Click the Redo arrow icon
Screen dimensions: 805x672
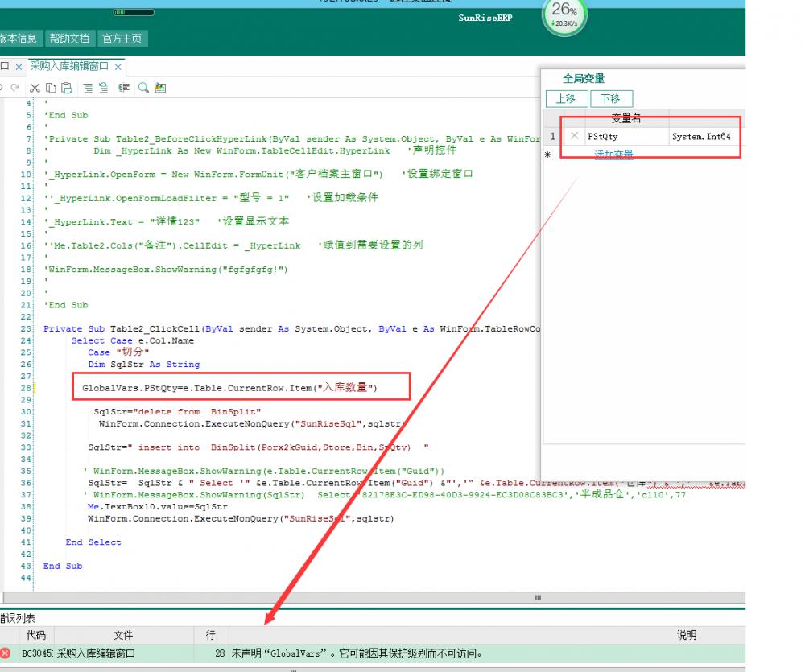[14, 88]
